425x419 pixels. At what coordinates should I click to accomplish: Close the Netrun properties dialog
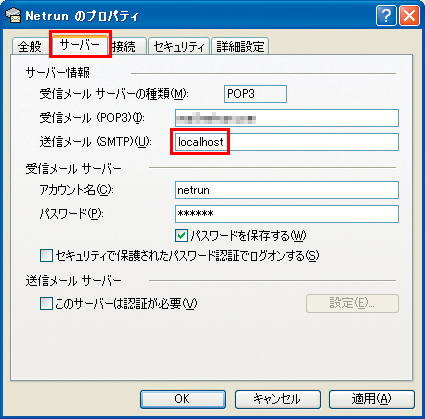point(409,16)
